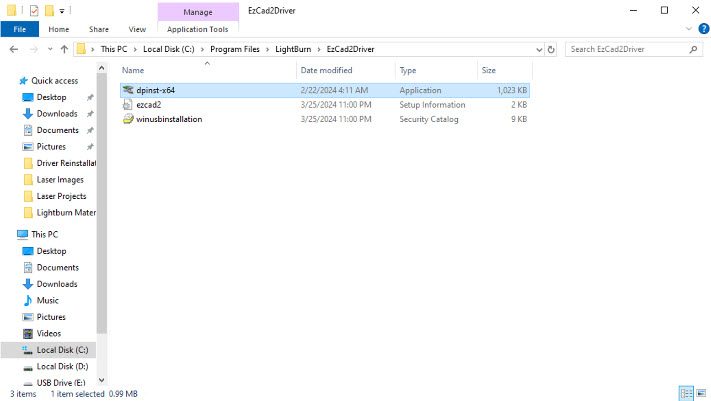Image resolution: width=711 pixels, height=401 pixels.
Task: Open the Application Tools tab
Action: [x=198, y=29]
